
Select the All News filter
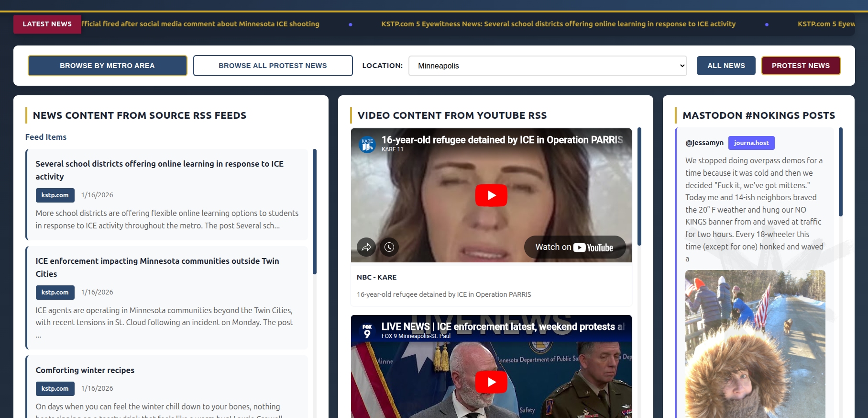click(725, 66)
